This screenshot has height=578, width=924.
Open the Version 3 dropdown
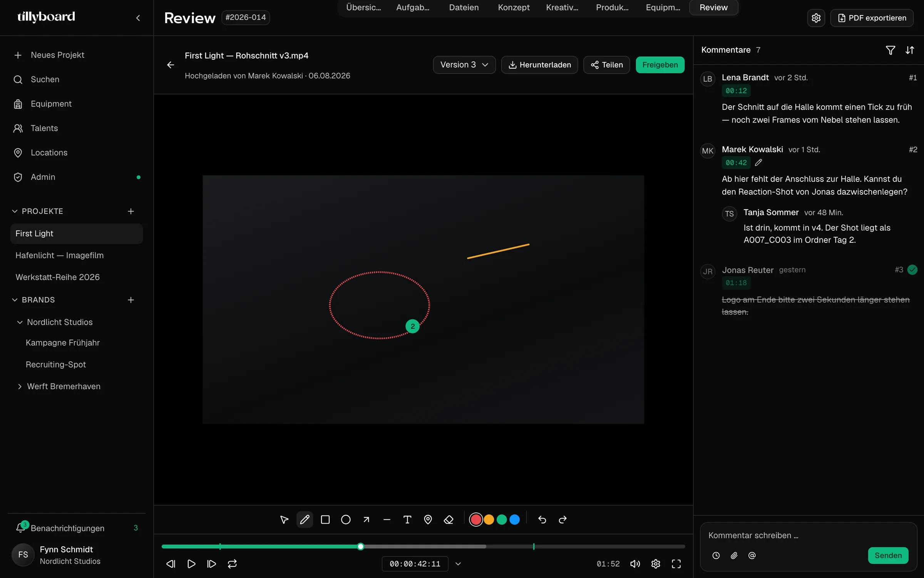464,65
